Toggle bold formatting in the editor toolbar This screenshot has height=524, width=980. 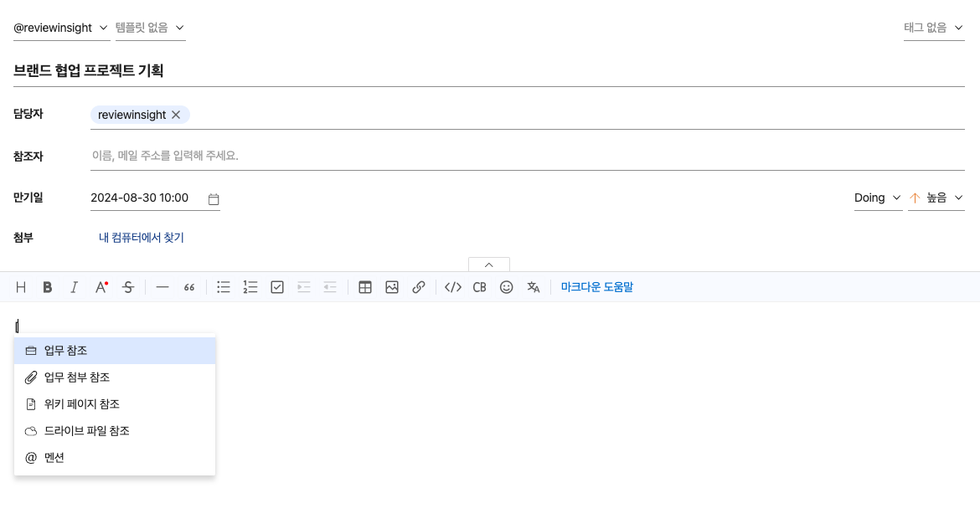tap(48, 287)
